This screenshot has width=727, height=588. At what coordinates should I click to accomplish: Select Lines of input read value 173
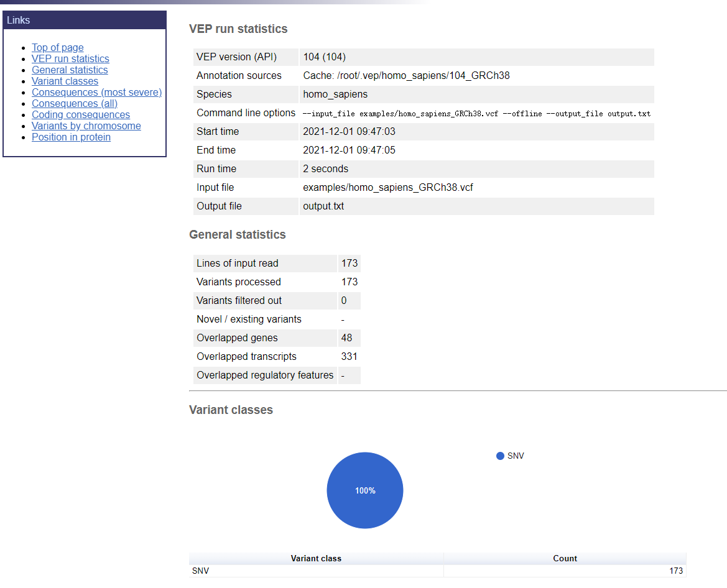coord(350,263)
